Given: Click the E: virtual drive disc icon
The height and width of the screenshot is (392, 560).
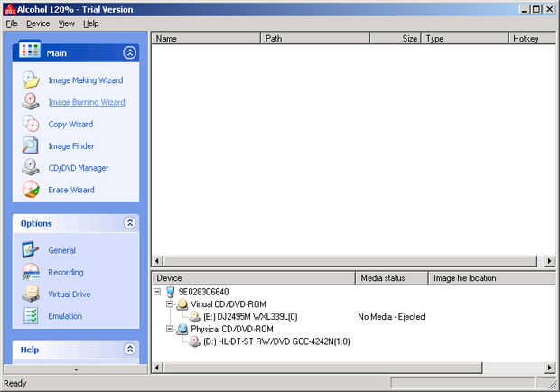Looking at the screenshot, I should [x=194, y=317].
